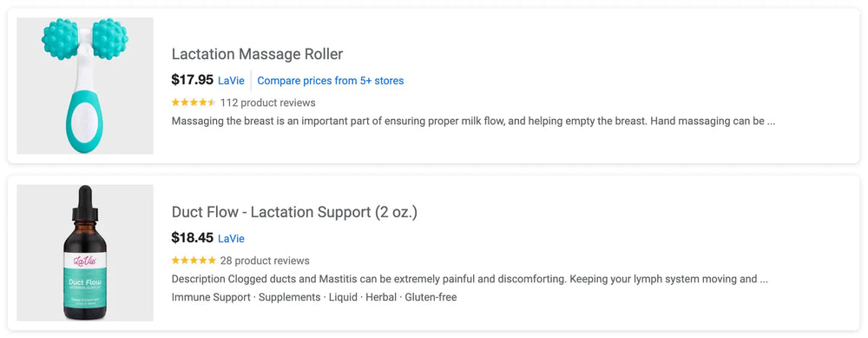Select the Immune Support attribute
The image size is (868, 338).
click(x=211, y=297)
